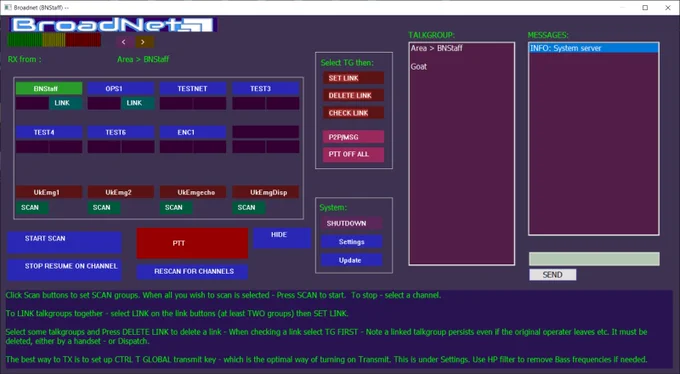
Task: Click the 'Area > BNStaff' RX status label
Action: (143, 59)
